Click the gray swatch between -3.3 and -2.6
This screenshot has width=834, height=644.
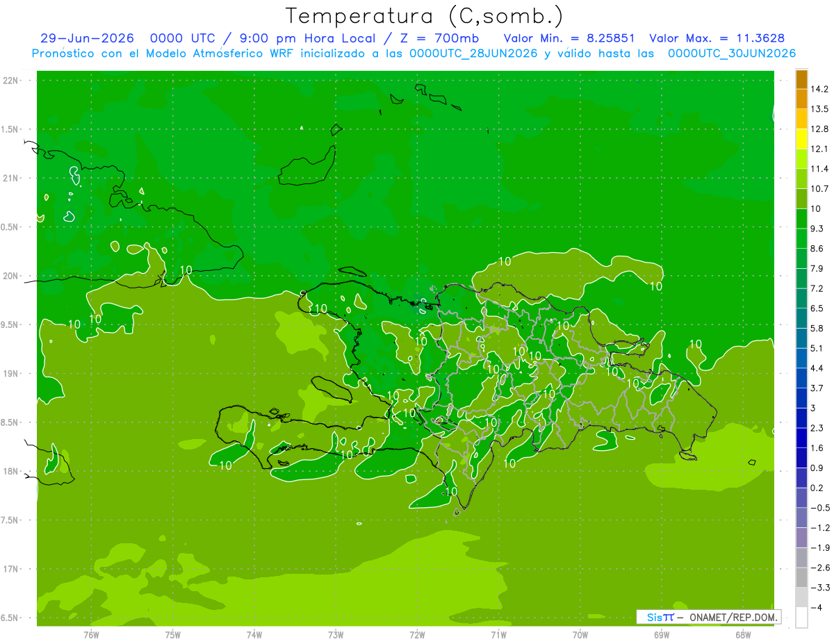coord(801,577)
